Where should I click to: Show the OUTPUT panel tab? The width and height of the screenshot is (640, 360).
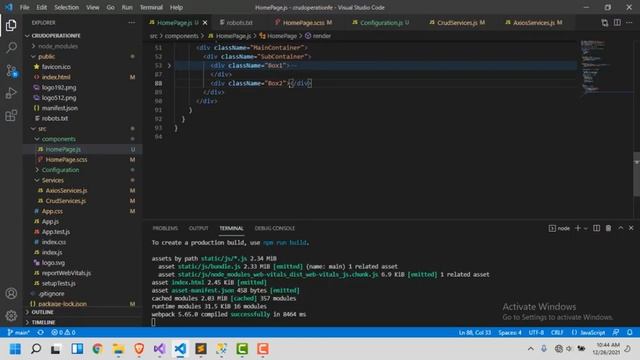pyautogui.click(x=198, y=229)
